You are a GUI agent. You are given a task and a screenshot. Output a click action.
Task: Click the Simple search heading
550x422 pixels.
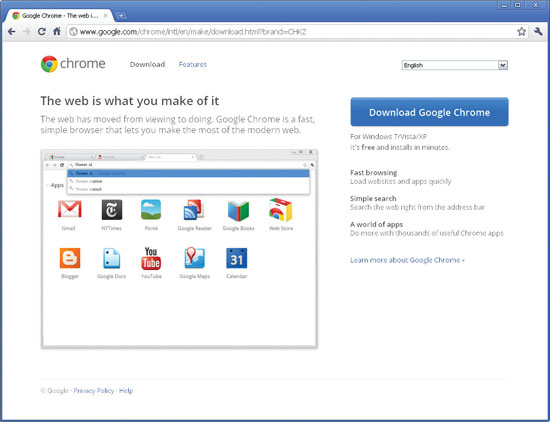[x=373, y=199]
